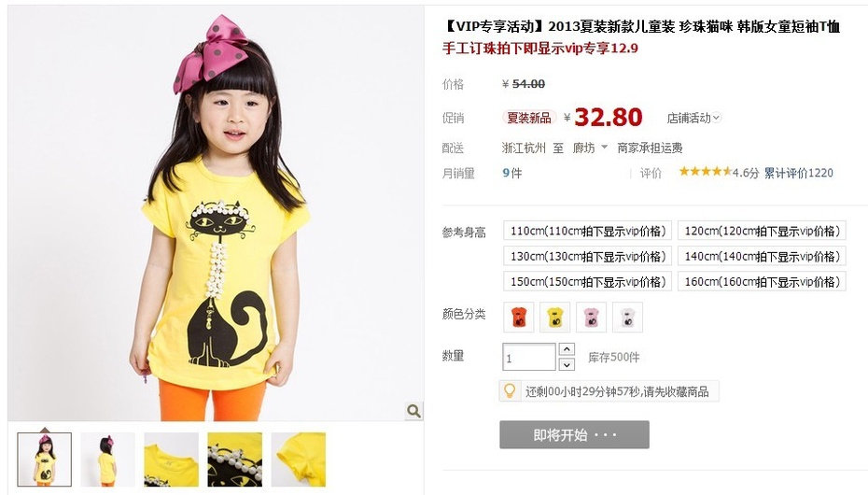This screenshot has width=868, height=495.
Task: Select the 110cm size option
Action: [587, 231]
